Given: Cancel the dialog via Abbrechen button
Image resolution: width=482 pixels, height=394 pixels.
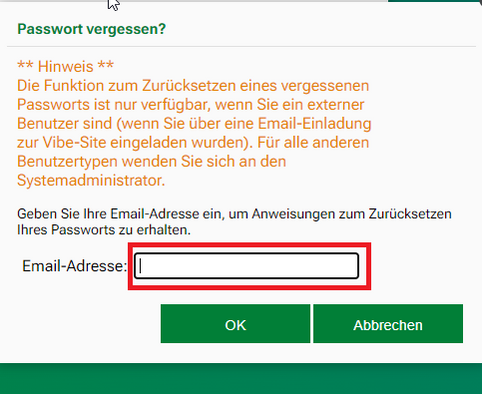Looking at the screenshot, I should [x=388, y=323].
